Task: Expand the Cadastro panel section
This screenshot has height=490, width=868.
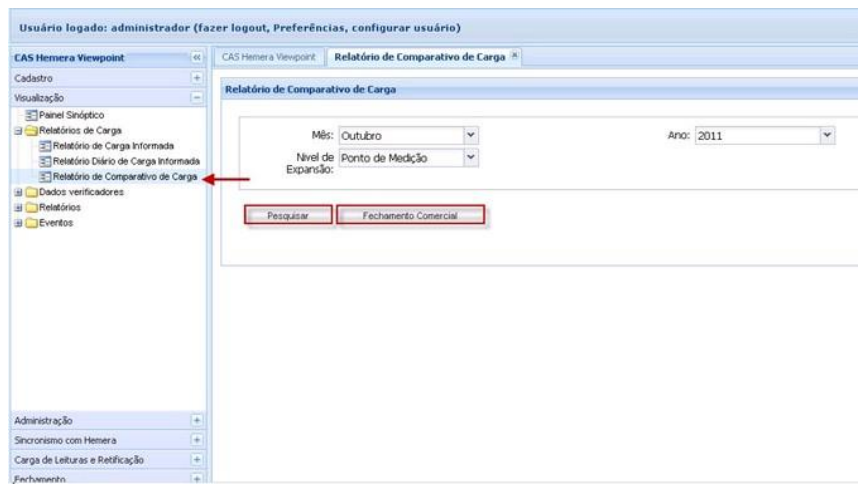Action: click(196, 77)
